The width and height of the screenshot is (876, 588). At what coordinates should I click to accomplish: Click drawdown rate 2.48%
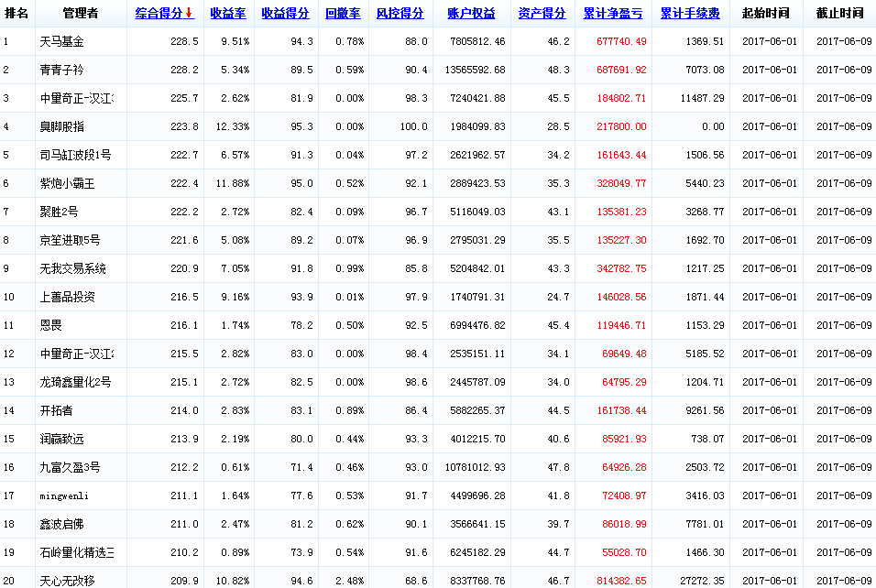click(350, 581)
